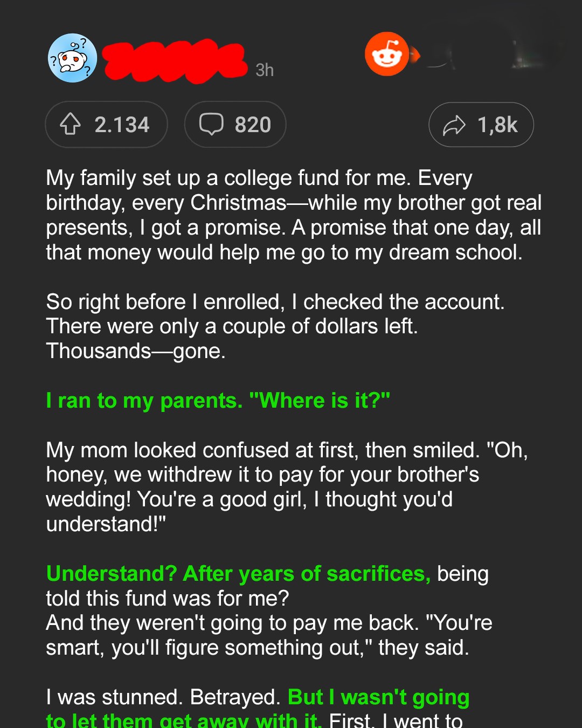Click the paragraph starting "My mom looked confused"
This screenshot has height=728, width=582.
287,487
